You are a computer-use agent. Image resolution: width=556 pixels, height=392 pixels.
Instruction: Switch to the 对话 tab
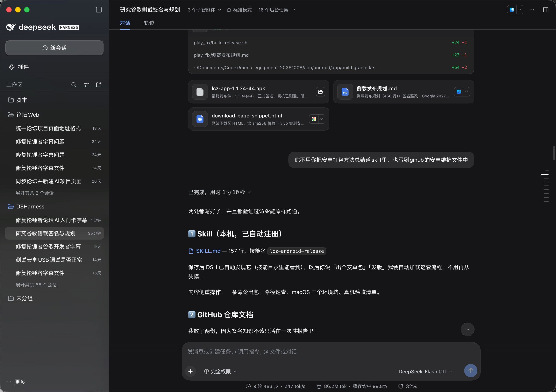click(125, 23)
